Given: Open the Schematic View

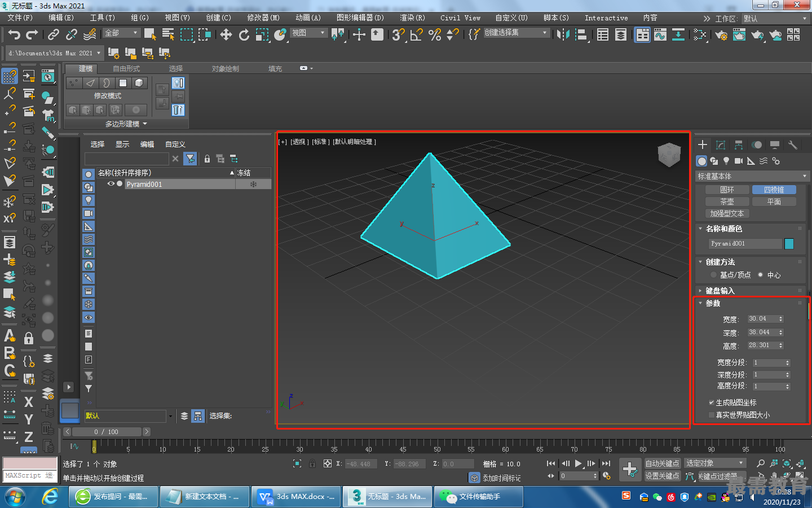Looking at the screenshot, I should (x=678, y=35).
